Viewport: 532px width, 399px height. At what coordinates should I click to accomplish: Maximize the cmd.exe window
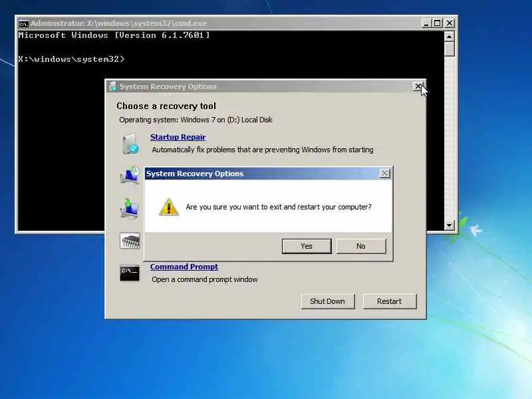[x=438, y=23]
